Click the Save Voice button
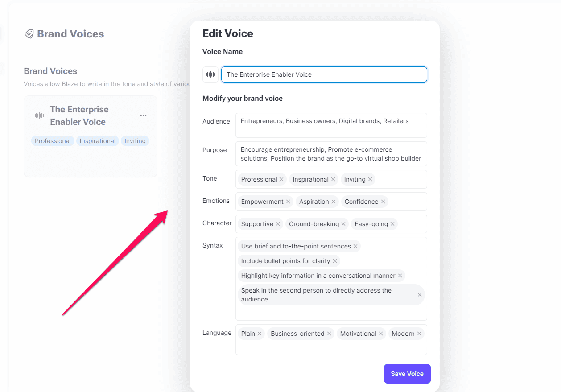561x392 pixels. click(407, 374)
